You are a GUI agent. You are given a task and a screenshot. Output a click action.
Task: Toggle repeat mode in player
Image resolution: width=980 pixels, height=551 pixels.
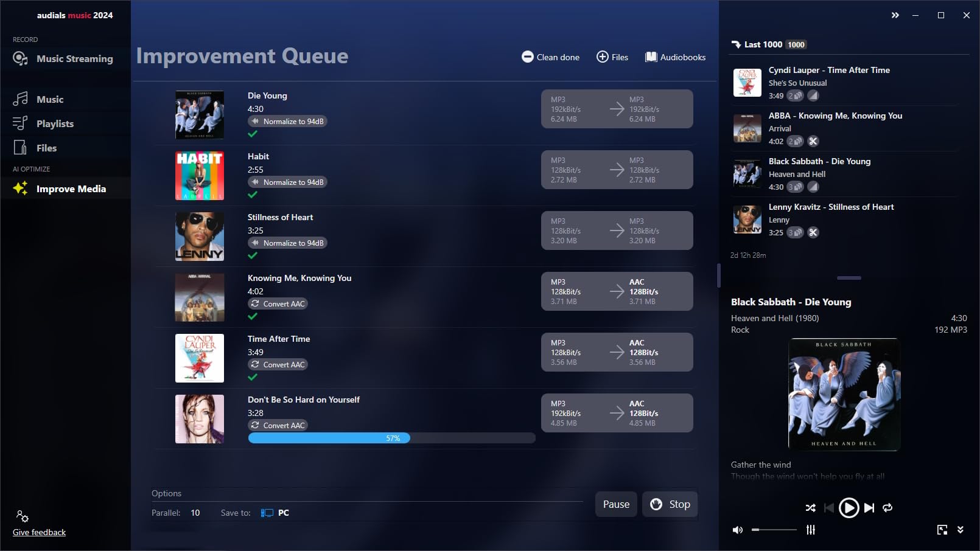tap(887, 508)
